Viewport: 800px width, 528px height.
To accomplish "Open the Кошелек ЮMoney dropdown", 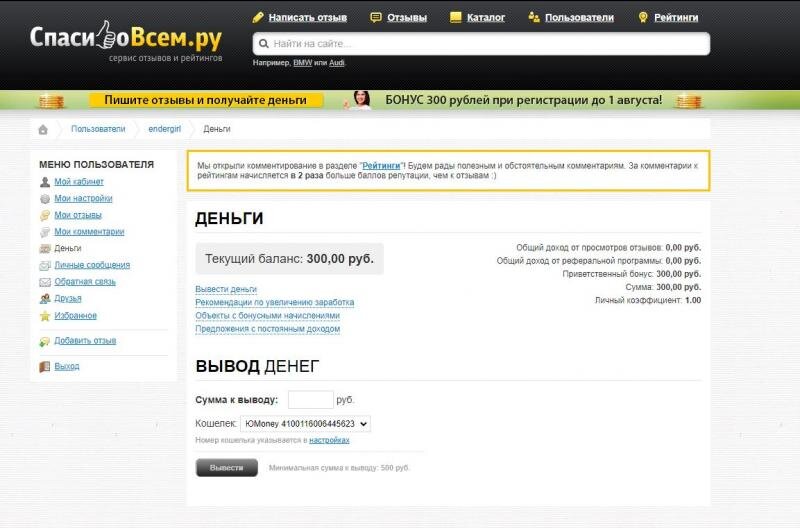I will 305,424.
